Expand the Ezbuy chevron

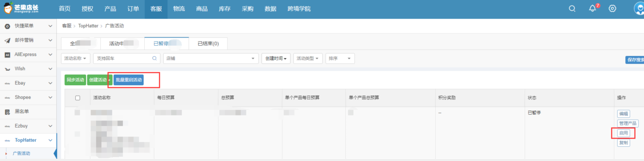coord(50,126)
